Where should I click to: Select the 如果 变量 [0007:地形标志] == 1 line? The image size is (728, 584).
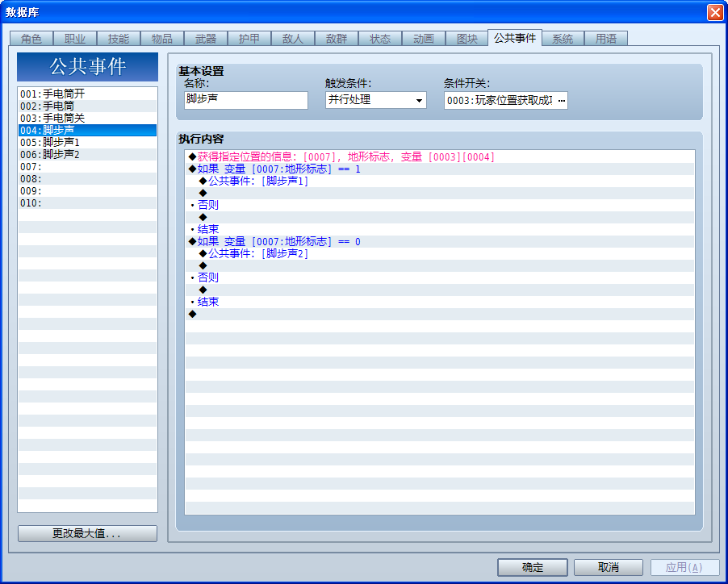click(x=440, y=169)
